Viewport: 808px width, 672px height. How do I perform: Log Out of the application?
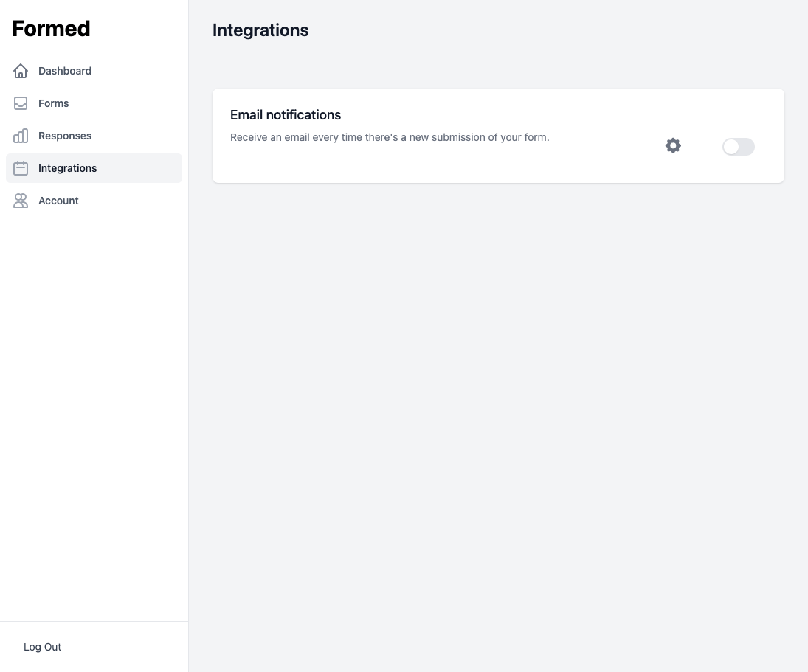click(x=43, y=647)
